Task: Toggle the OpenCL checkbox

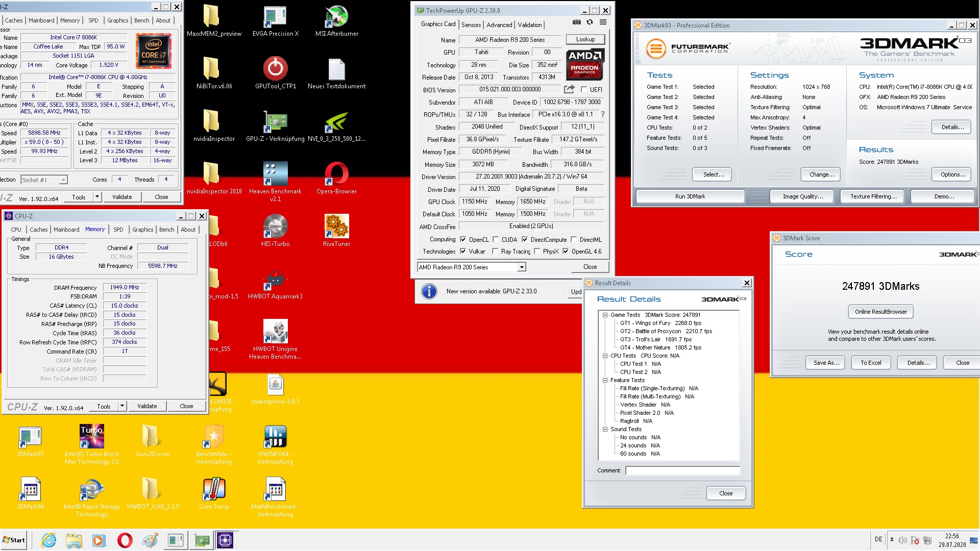Action: coord(463,239)
